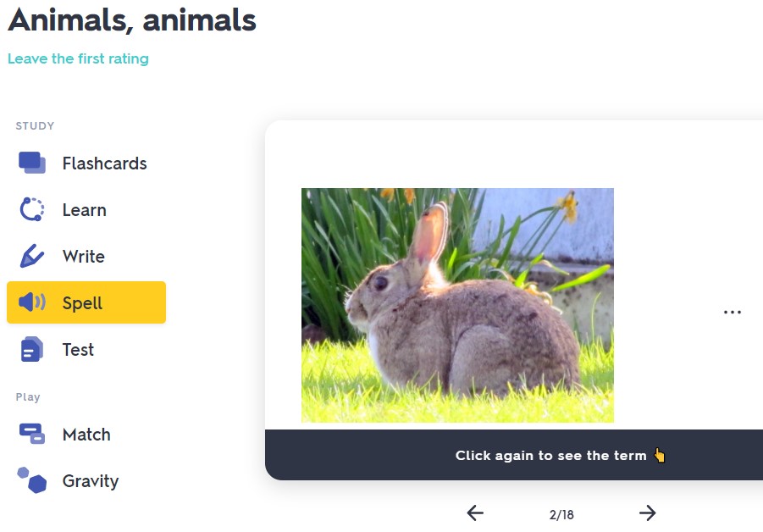Click the Spell speaker icon
The height and width of the screenshot is (532, 763).
pyautogui.click(x=32, y=302)
